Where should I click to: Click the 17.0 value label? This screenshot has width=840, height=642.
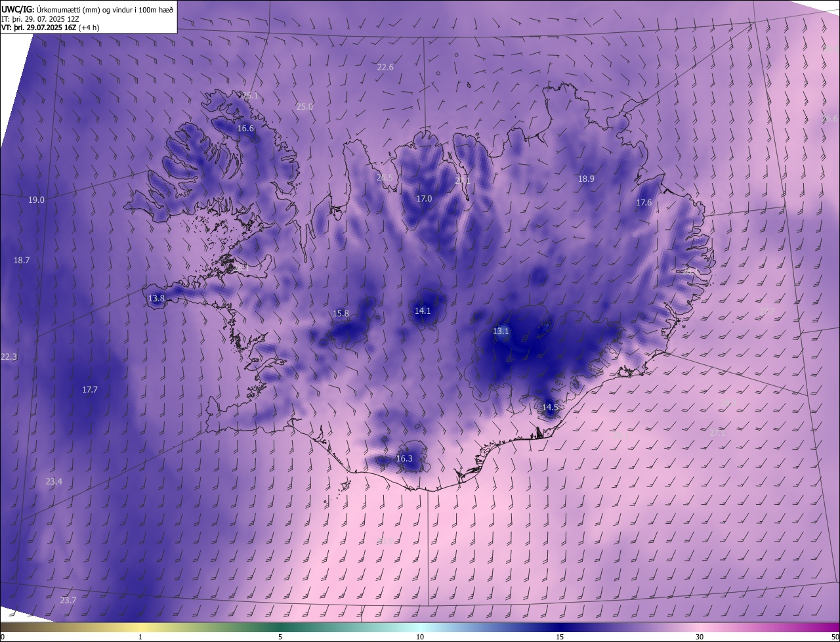pos(424,198)
